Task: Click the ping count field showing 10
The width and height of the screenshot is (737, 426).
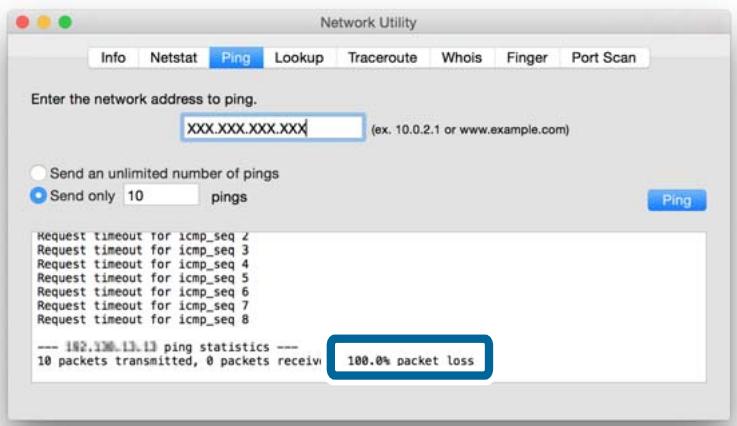Action: click(161, 196)
